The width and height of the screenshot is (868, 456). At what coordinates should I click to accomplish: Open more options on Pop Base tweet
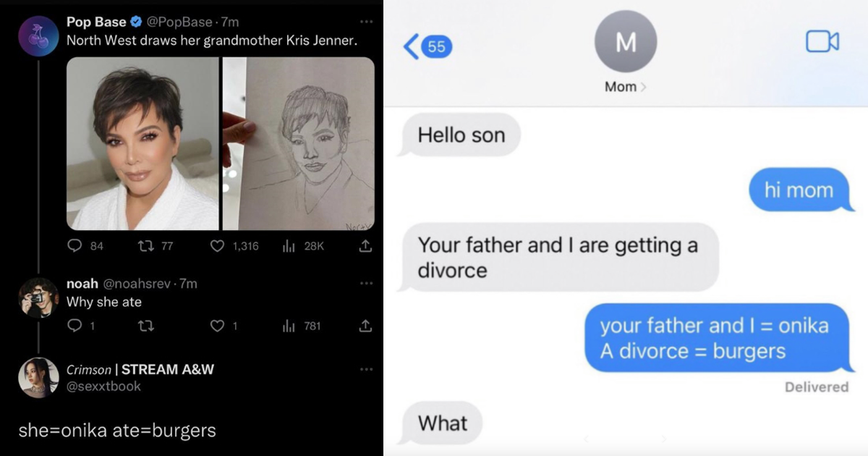coord(366,22)
